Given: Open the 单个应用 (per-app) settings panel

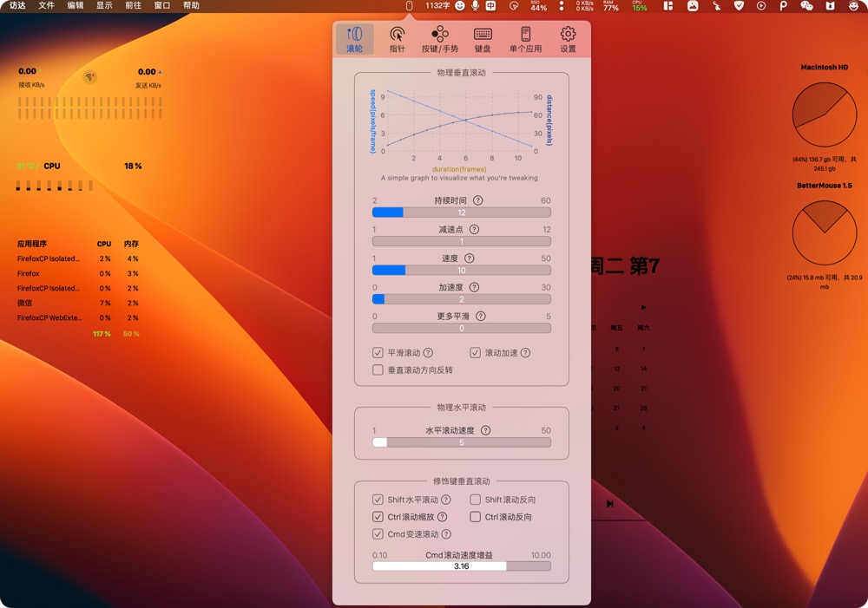Looking at the screenshot, I should [526, 38].
